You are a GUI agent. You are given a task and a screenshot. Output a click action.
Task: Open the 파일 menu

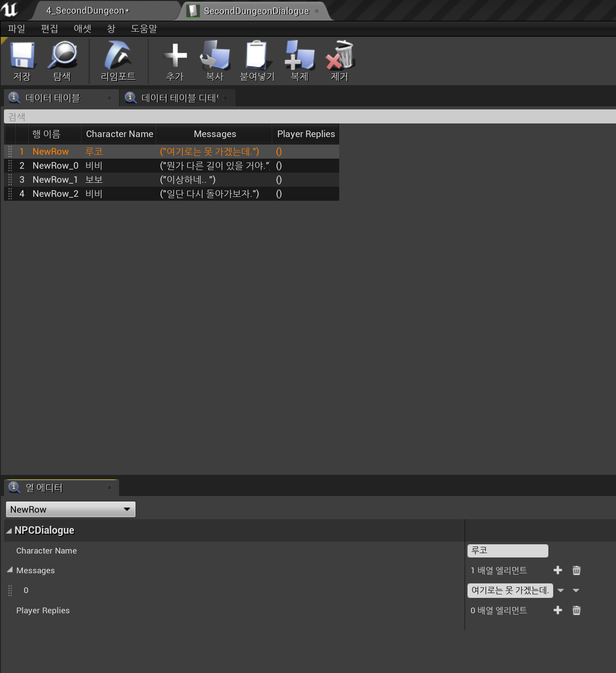(16, 29)
